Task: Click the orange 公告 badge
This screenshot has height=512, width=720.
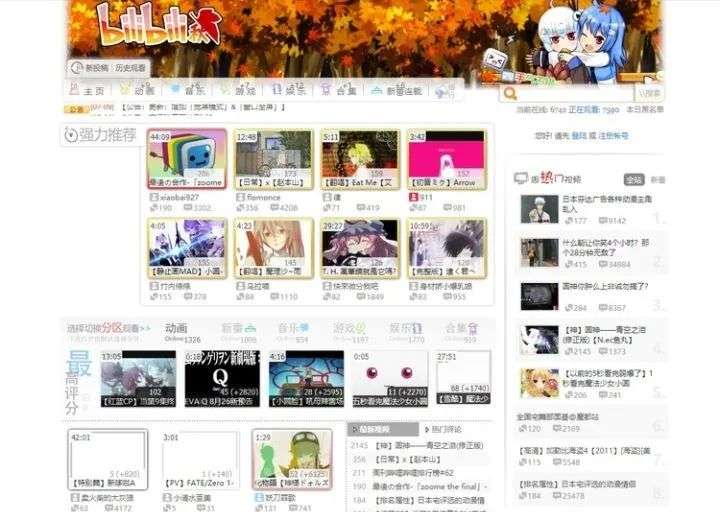Action: click(76, 109)
